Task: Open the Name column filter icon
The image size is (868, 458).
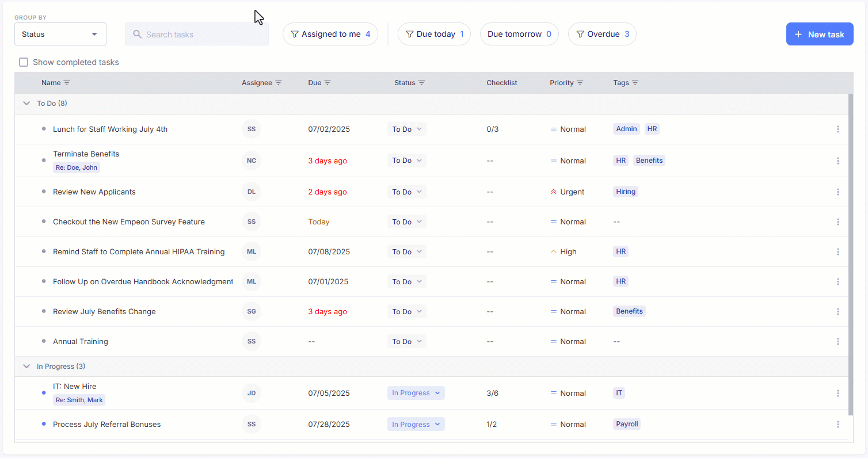Action: click(67, 83)
